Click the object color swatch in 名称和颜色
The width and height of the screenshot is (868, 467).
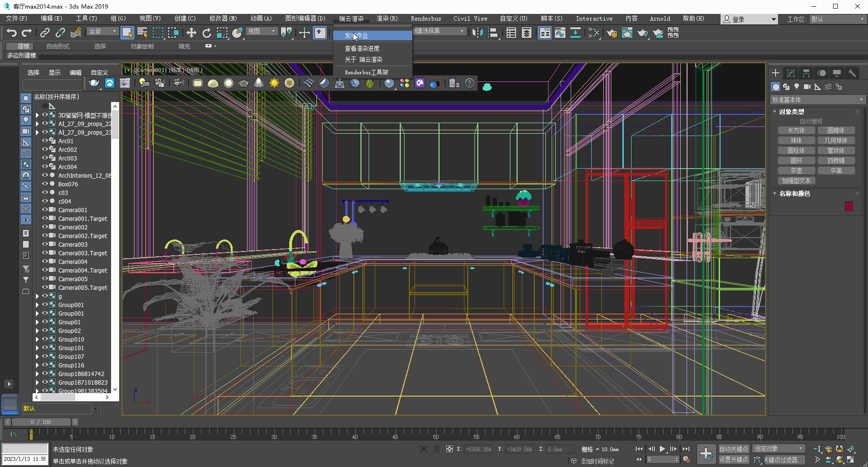point(849,206)
